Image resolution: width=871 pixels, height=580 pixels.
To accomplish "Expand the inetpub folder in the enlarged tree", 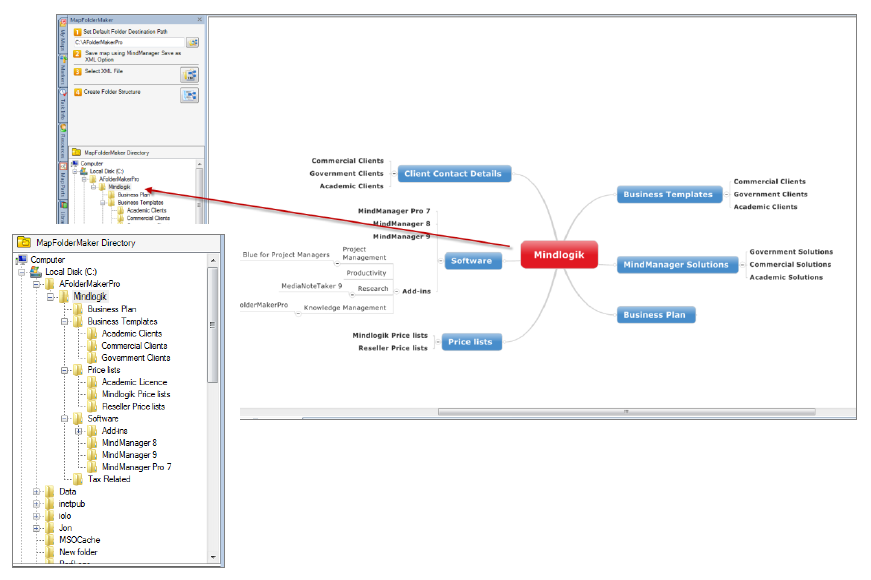I will click(37, 504).
